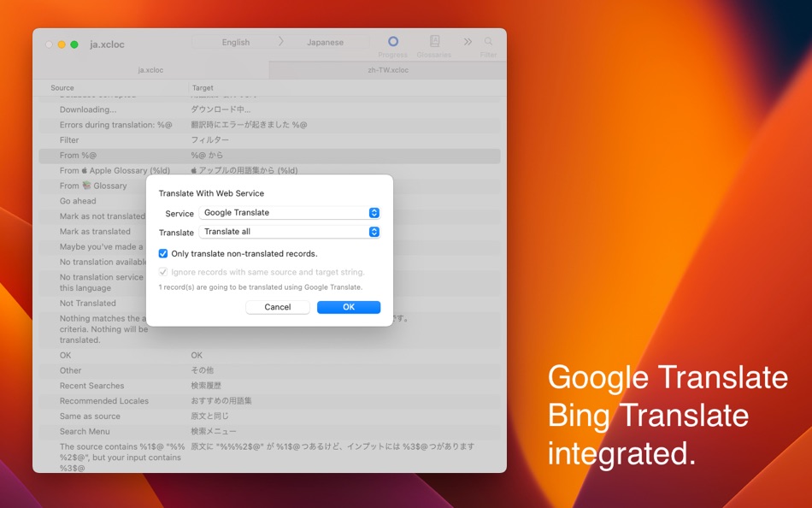Select the Mark as translated row
This screenshot has width=812, height=508.
[x=95, y=232]
